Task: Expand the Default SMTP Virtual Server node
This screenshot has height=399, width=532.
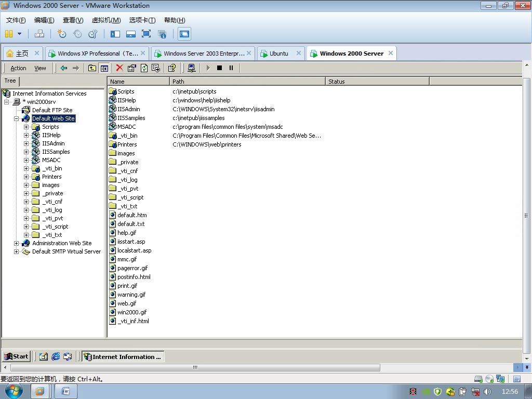Action: pyautogui.click(x=16, y=252)
